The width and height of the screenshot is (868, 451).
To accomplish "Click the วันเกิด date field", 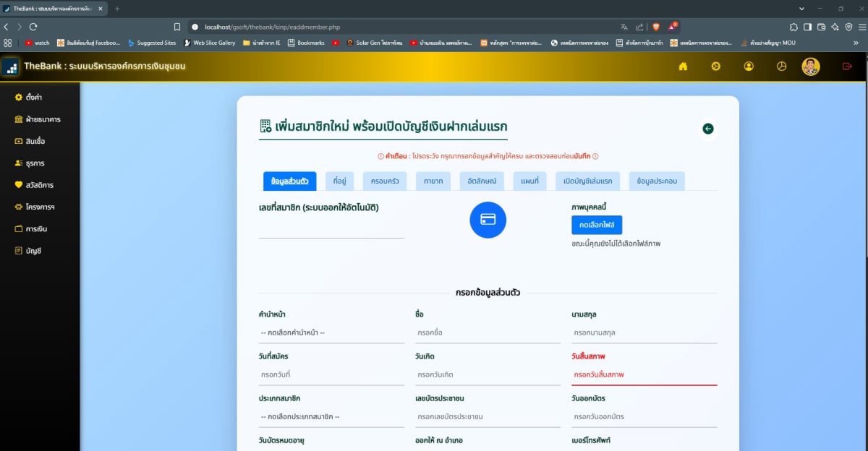I will (488, 375).
